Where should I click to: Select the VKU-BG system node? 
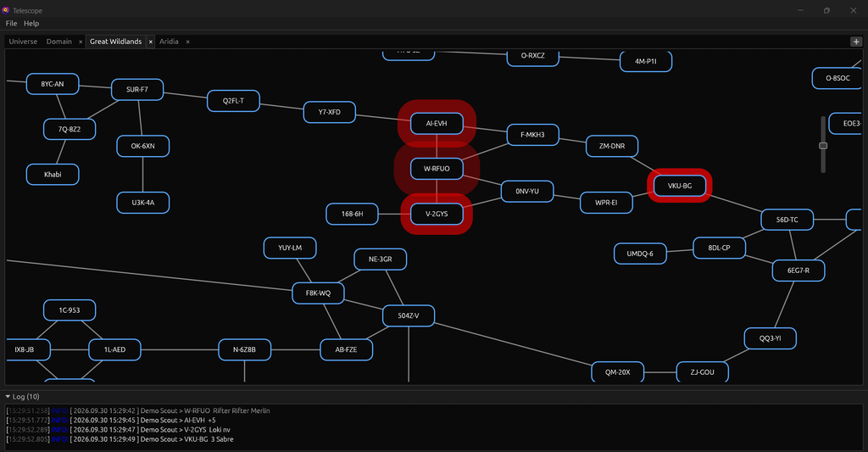click(x=680, y=186)
